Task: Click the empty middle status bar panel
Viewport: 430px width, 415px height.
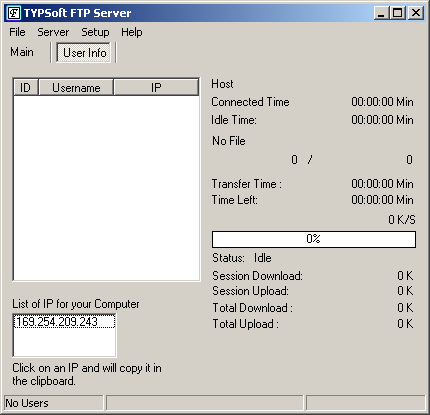Action: coord(205,403)
